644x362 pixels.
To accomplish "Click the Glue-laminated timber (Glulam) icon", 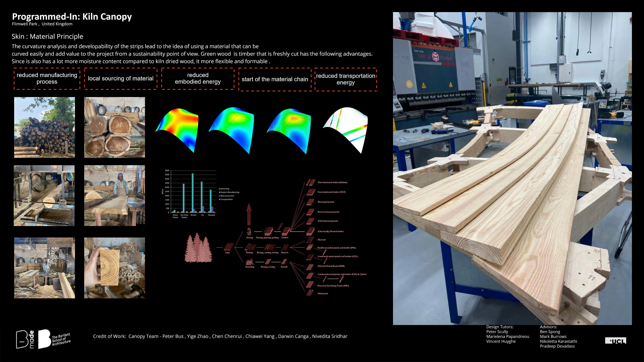I will [x=311, y=182].
